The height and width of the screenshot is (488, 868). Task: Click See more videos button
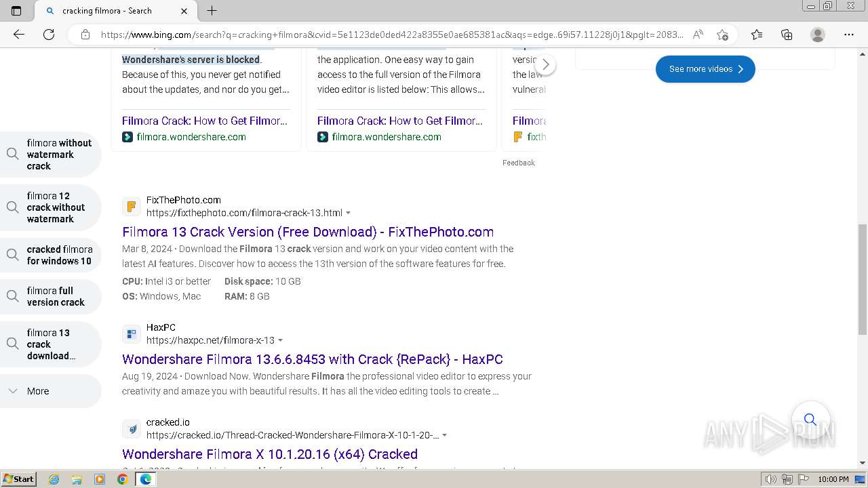705,69
